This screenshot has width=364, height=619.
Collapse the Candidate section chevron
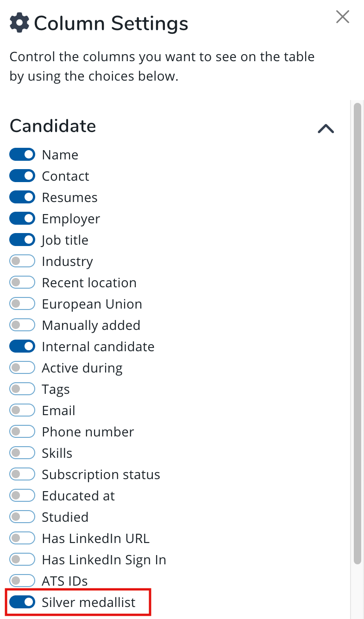(x=326, y=128)
